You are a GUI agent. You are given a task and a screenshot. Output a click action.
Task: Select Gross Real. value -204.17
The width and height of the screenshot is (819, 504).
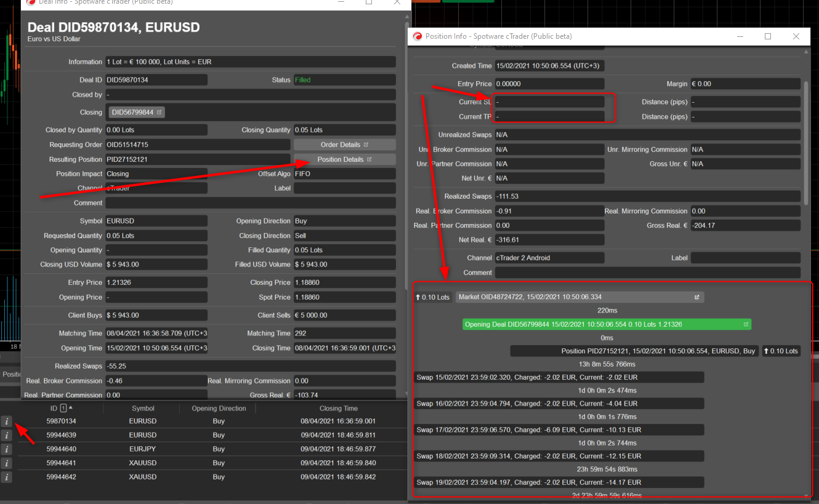(746, 225)
